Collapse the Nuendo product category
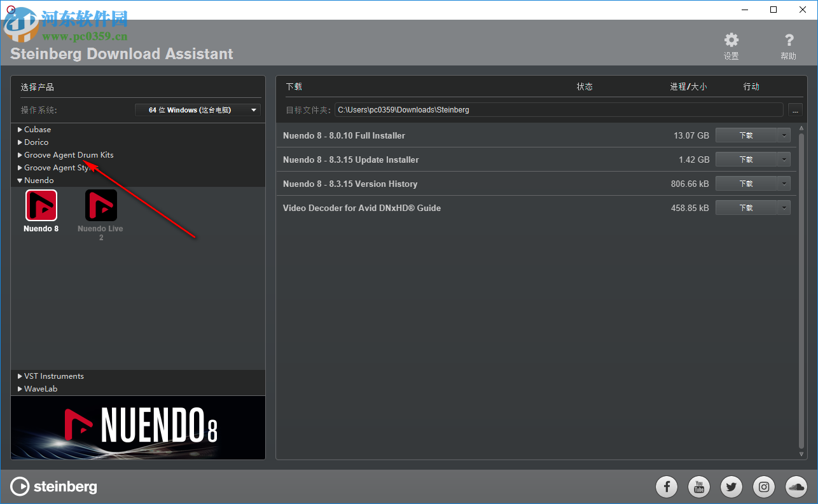818x504 pixels. point(39,180)
